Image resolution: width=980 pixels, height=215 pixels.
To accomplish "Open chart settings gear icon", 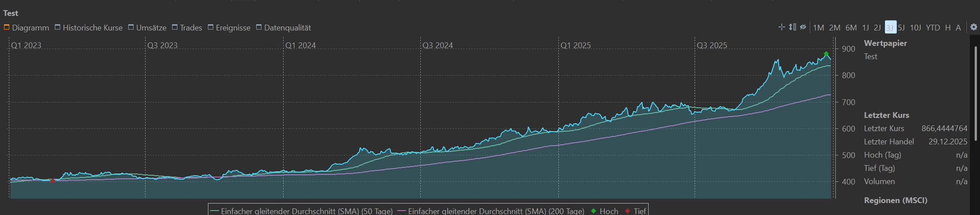I will click(974, 27).
